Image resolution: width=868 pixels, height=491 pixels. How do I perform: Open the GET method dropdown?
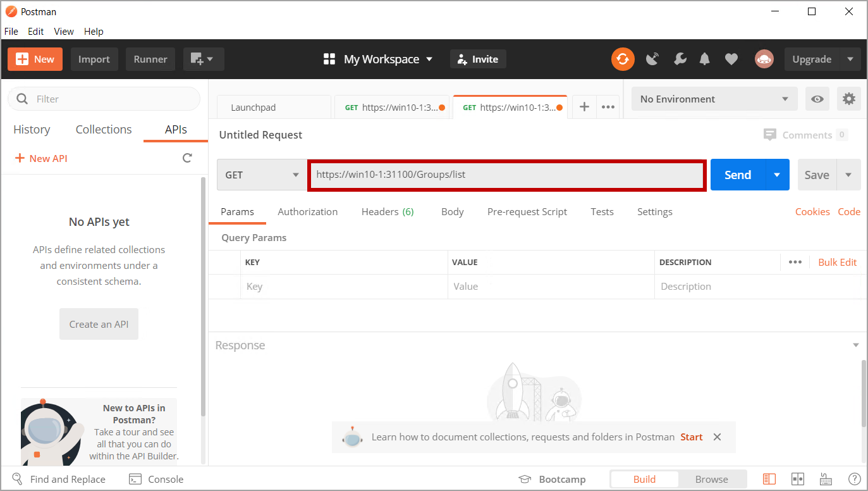tap(260, 175)
